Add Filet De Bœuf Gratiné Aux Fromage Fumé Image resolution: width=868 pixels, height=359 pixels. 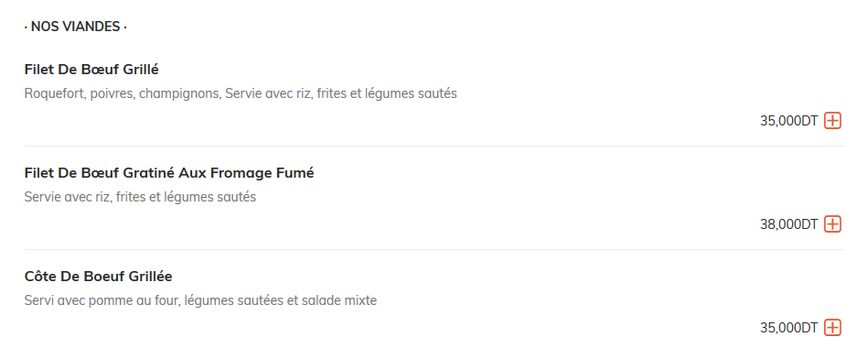(832, 223)
